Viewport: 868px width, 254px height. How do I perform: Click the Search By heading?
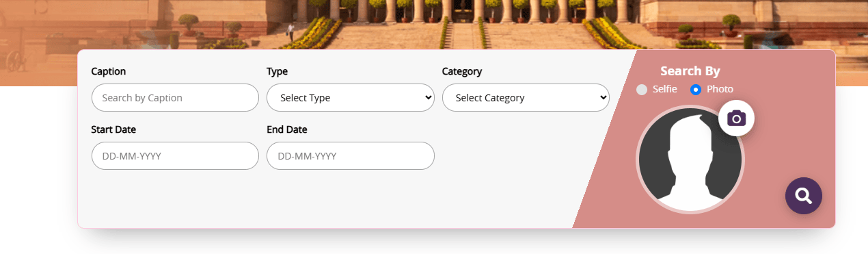[x=690, y=71]
